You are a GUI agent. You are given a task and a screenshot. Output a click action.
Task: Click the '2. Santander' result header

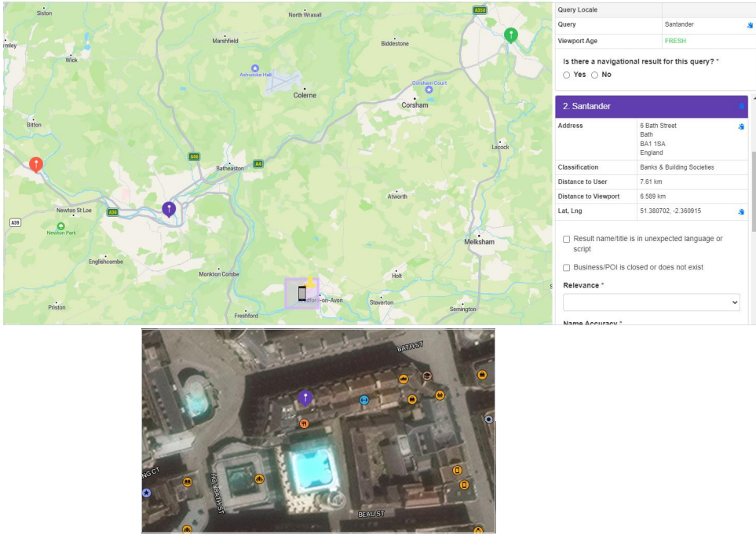pos(652,107)
